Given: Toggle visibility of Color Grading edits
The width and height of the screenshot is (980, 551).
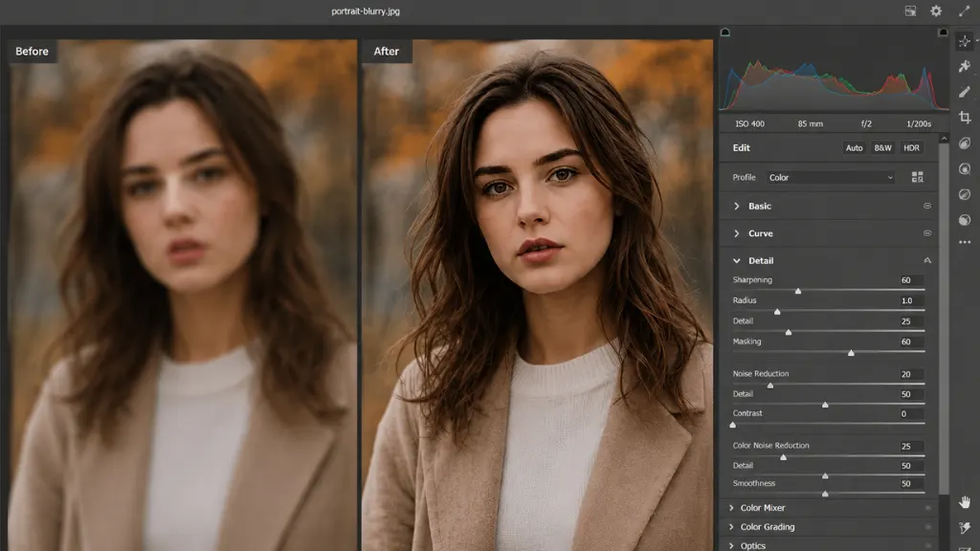Looking at the screenshot, I should [x=928, y=527].
